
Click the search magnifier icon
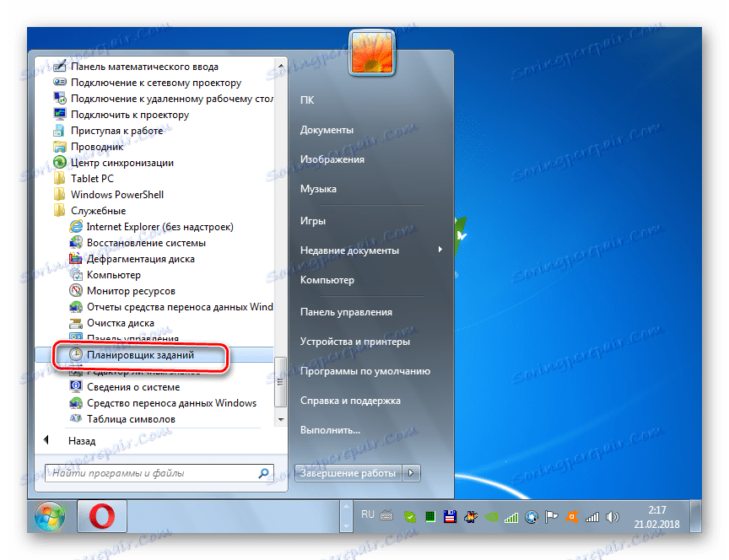tap(263, 473)
